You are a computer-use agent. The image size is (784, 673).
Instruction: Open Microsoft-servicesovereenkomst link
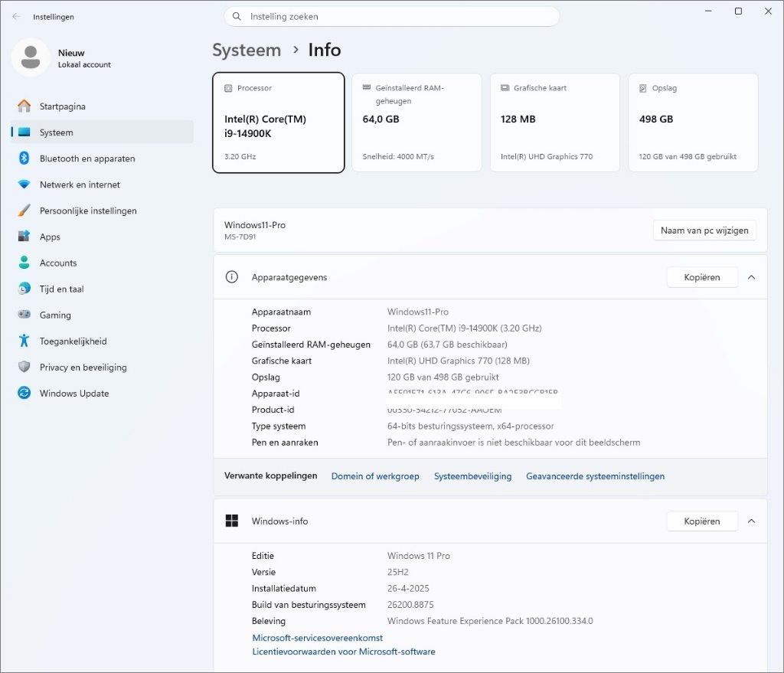point(318,638)
